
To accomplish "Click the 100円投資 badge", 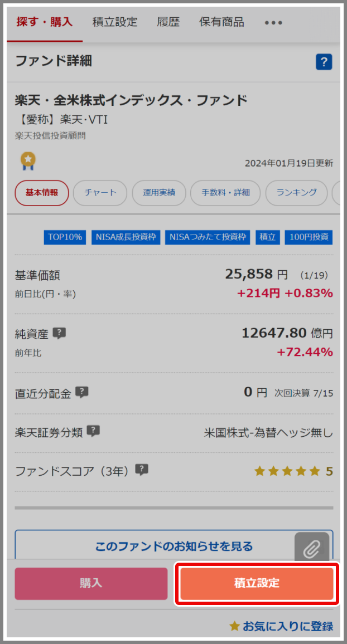I will (x=311, y=237).
